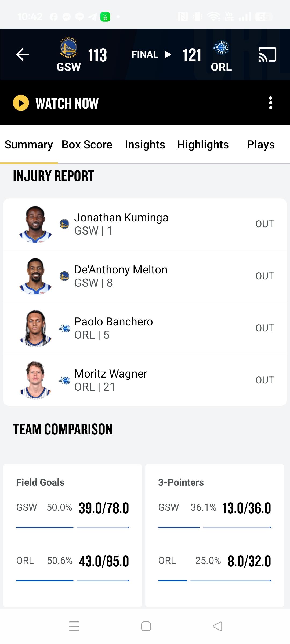Screen dimensions: 290x644
Task: Open Android recent apps menu icon
Action: click(74, 626)
